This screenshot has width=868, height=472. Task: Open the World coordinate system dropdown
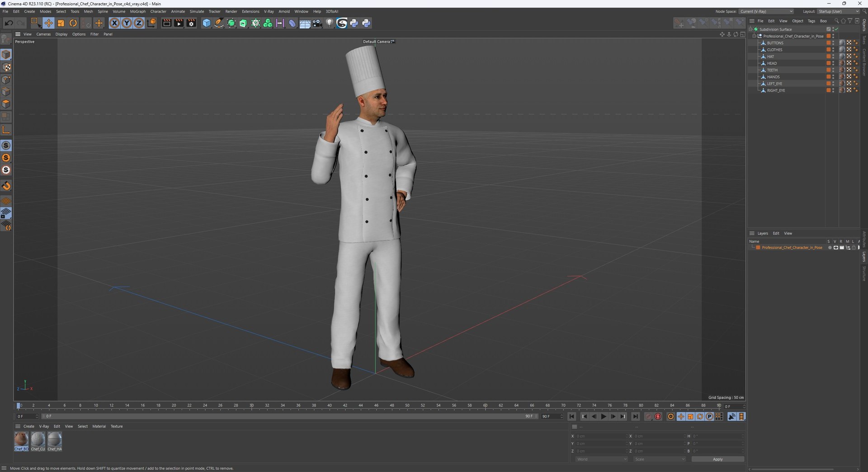602,459
